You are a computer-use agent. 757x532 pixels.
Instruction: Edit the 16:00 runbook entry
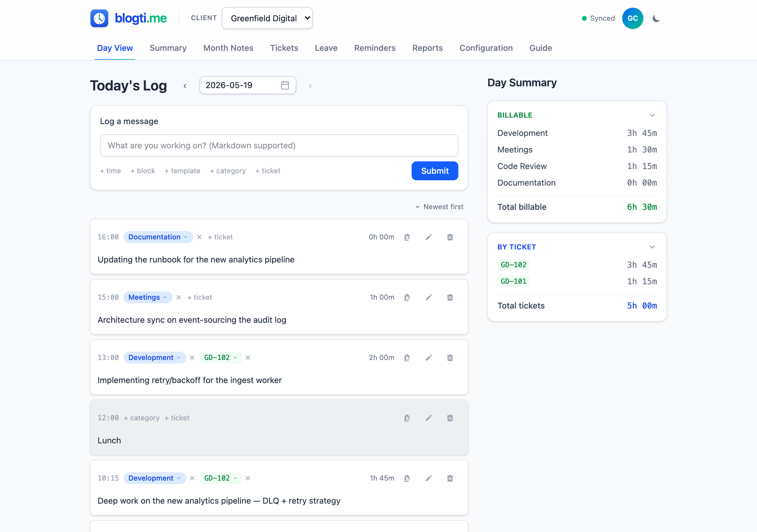point(428,237)
